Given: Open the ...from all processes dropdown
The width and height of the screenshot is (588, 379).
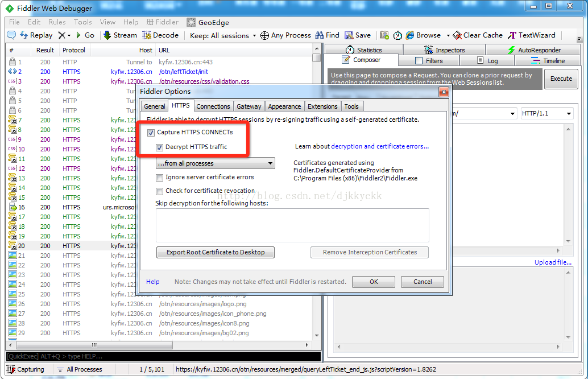Looking at the screenshot, I should pyautogui.click(x=216, y=163).
